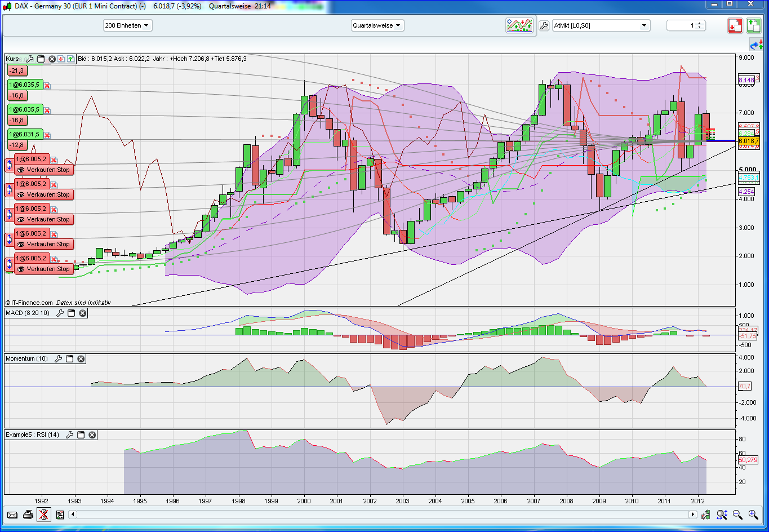Close the MACD indicator panel
Image resolution: width=769 pixels, height=532 pixels.
(83, 313)
